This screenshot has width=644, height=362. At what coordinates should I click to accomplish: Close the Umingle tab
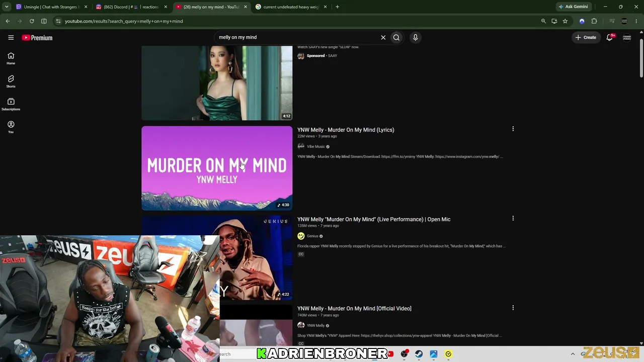[x=86, y=7]
